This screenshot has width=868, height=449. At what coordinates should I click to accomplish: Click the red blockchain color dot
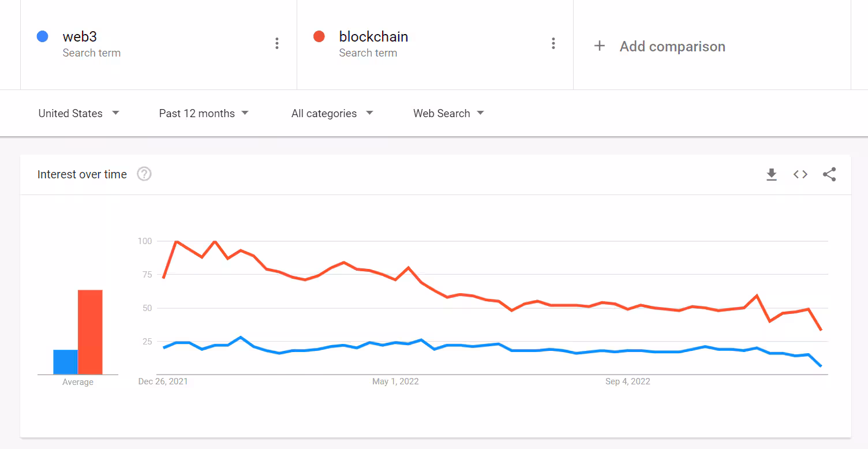319,36
